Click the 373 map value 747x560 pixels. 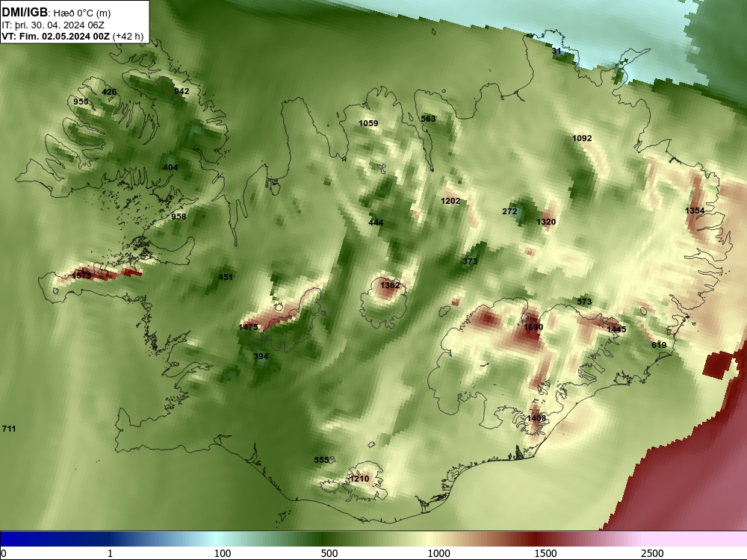point(470,261)
